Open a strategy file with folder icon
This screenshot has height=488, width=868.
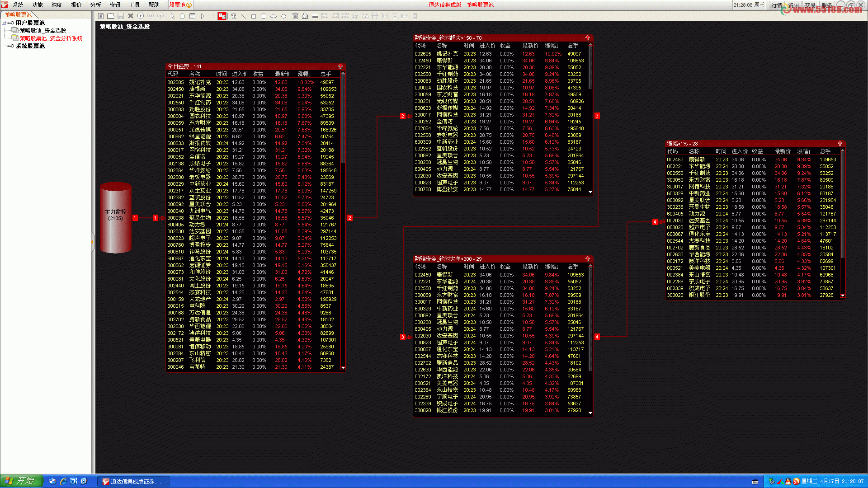coord(111,16)
